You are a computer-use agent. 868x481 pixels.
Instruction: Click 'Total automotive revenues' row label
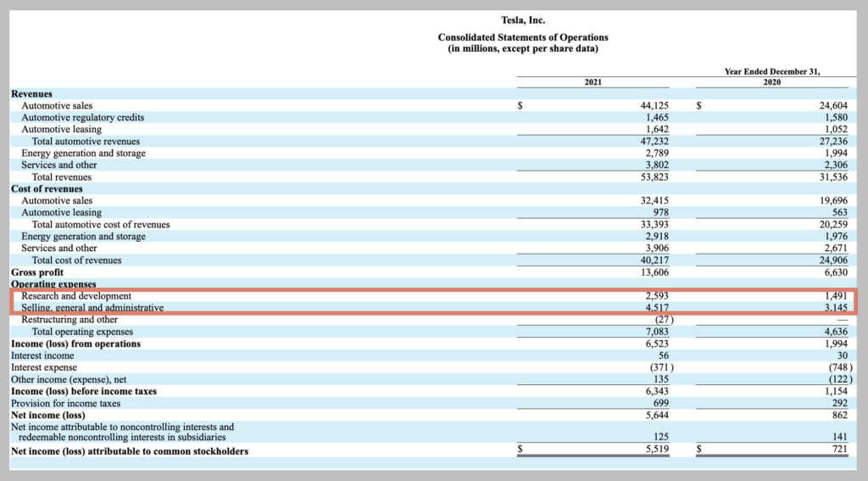point(86,142)
